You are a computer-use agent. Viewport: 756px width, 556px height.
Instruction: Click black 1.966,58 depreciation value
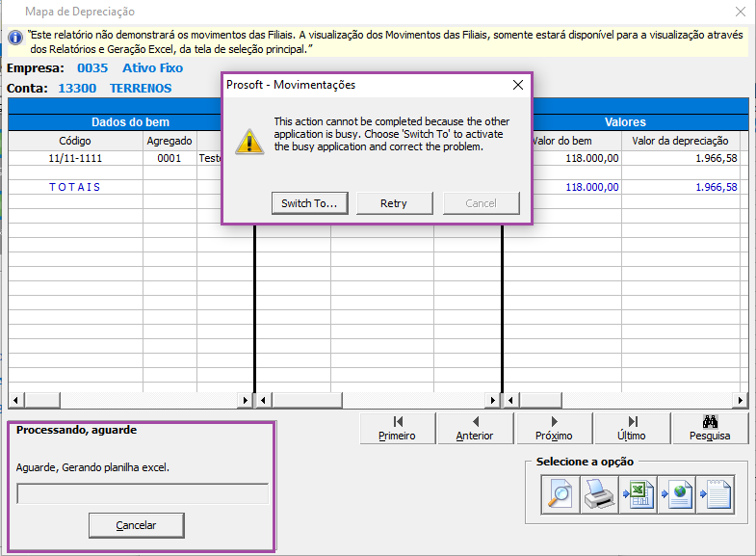pyautogui.click(x=717, y=158)
